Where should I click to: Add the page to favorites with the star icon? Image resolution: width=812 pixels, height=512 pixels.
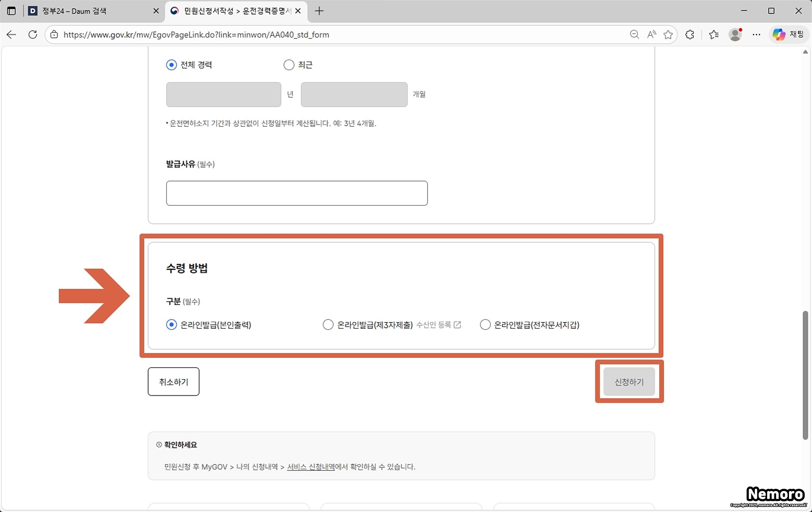pyautogui.click(x=668, y=35)
